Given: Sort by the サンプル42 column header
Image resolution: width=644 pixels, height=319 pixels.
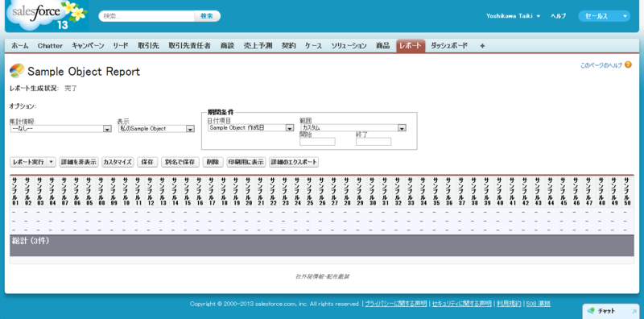Looking at the screenshot, I should (x=526, y=191).
